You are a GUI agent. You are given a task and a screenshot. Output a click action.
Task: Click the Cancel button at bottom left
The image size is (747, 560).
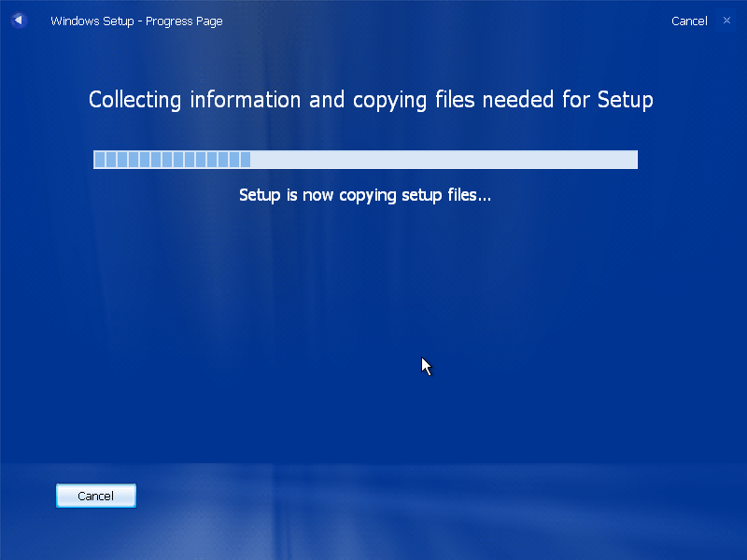point(96,496)
